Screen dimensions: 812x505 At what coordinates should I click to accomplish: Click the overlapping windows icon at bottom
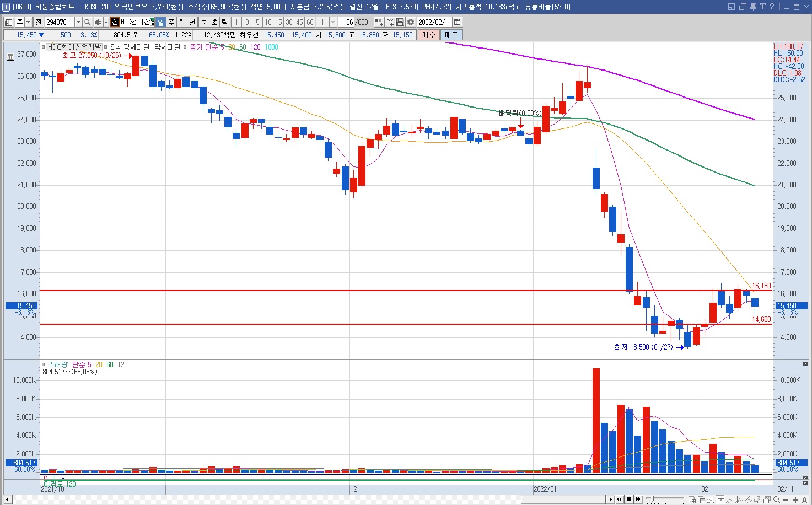point(701,499)
